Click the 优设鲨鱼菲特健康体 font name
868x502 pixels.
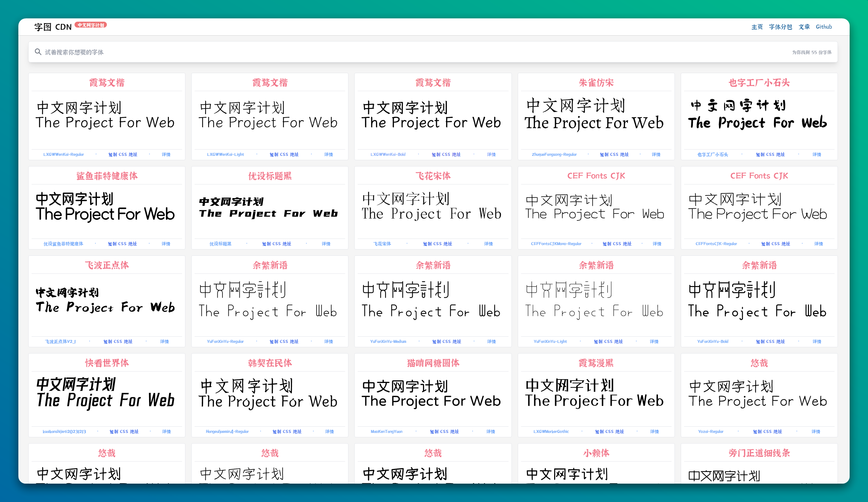(x=63, y=244)
